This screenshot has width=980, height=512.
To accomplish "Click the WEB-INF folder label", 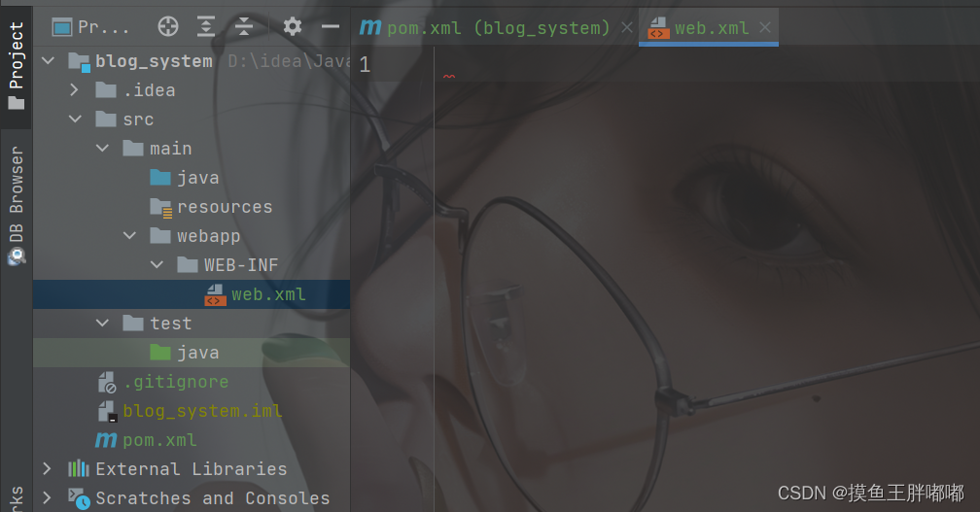I will 241,264.
